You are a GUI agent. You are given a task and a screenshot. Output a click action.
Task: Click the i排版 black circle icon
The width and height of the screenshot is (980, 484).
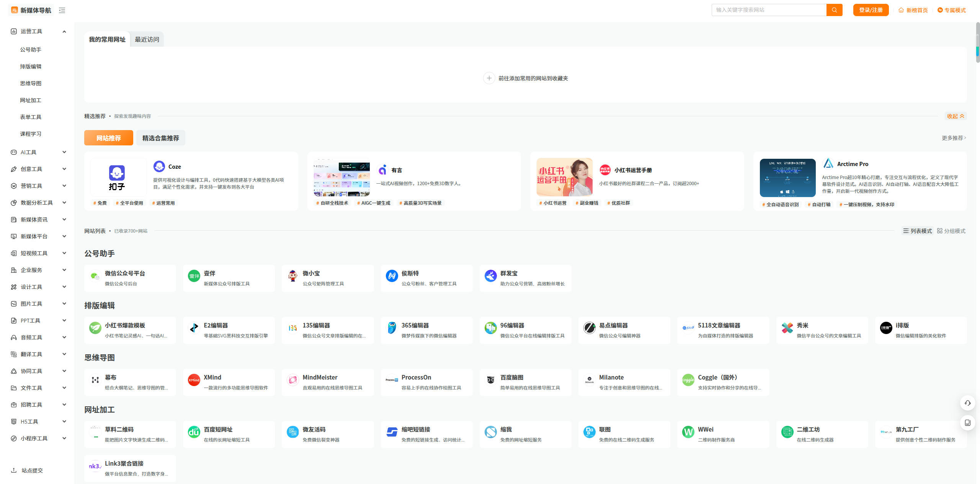pos(886,328)
